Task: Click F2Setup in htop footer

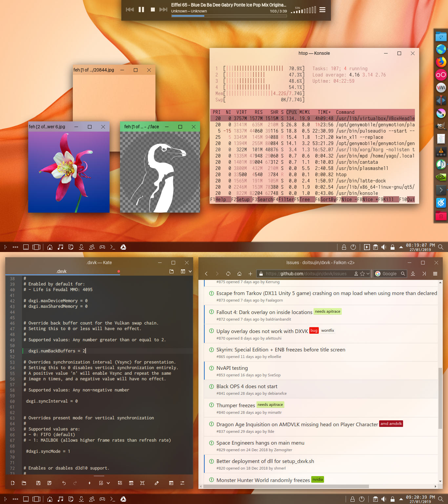Action: pos(242,199)
